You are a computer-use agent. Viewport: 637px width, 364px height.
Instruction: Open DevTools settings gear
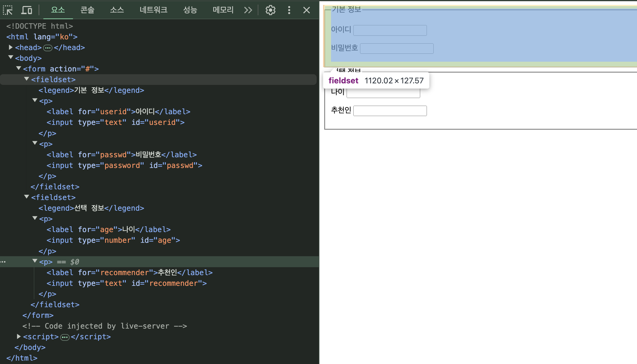[x=270, y=10]
